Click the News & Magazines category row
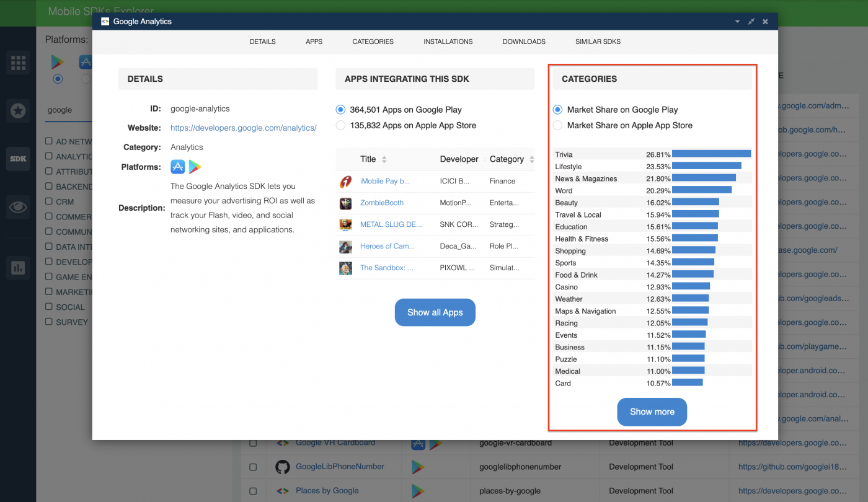 [653, 178]
